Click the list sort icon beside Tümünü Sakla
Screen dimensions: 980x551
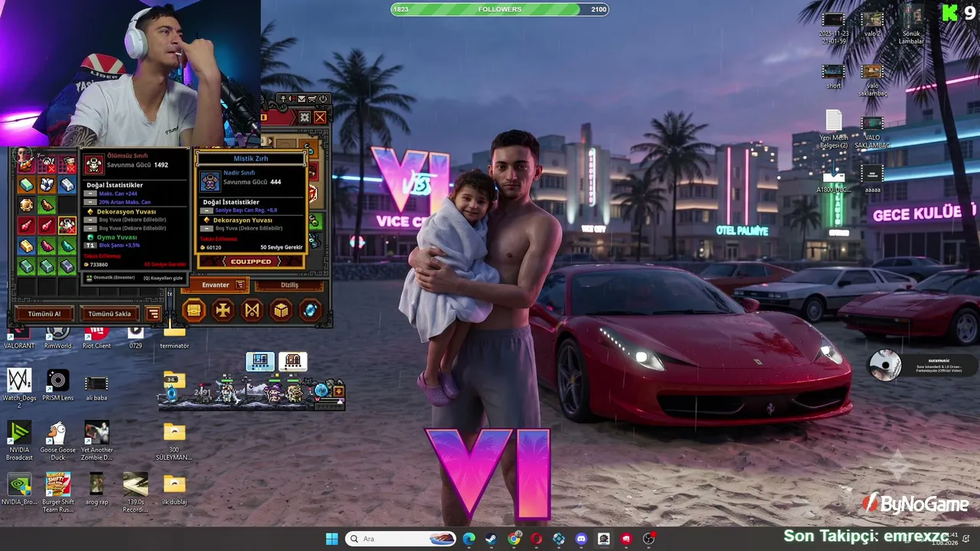pos(153,314)
